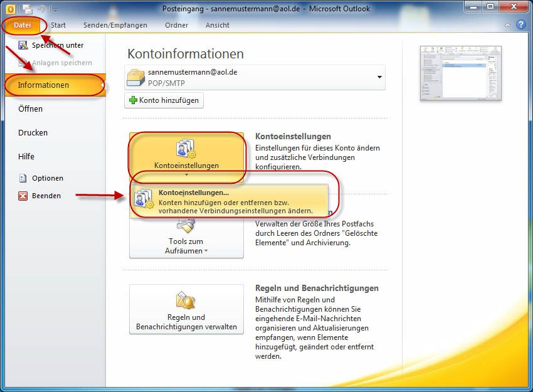Screen dimensions: 533x392
Task: Switch to the Ordner tab
Action: click(176, 24)
